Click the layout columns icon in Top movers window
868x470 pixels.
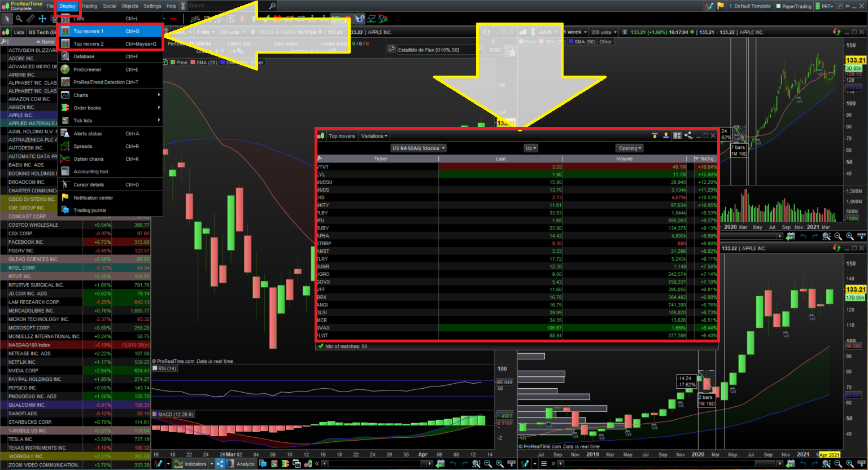click(x=677, y=135)
